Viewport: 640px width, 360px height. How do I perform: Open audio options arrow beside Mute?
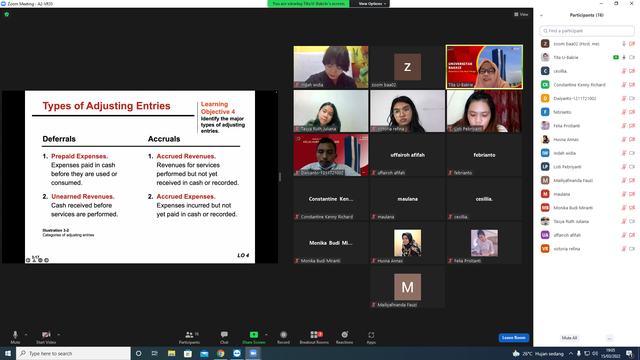pyautogui.click(x=26, y=335)
